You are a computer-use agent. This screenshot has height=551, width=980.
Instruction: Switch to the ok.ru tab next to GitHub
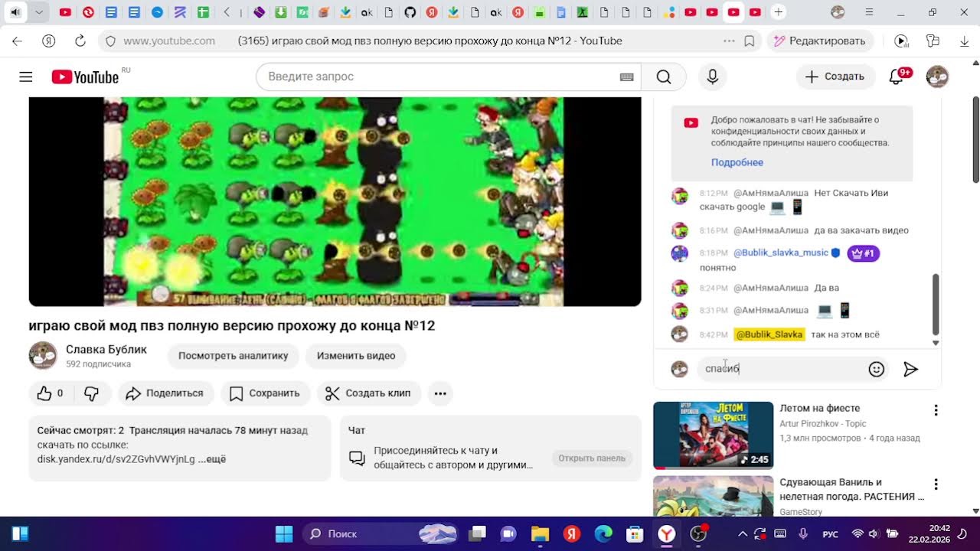pos(367,12)
